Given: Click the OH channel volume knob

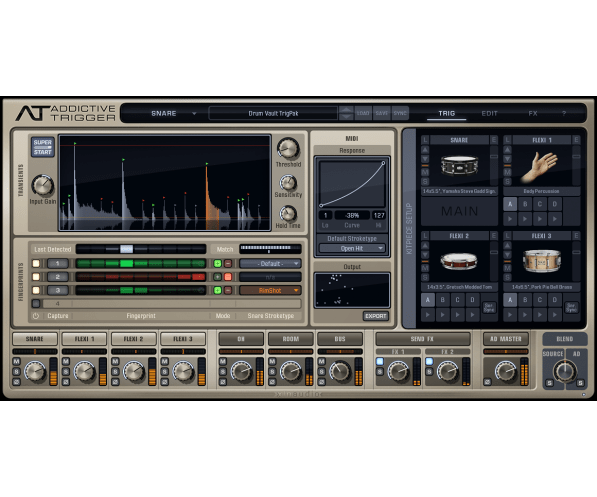Looking at the screenshot, I should 241,371.
